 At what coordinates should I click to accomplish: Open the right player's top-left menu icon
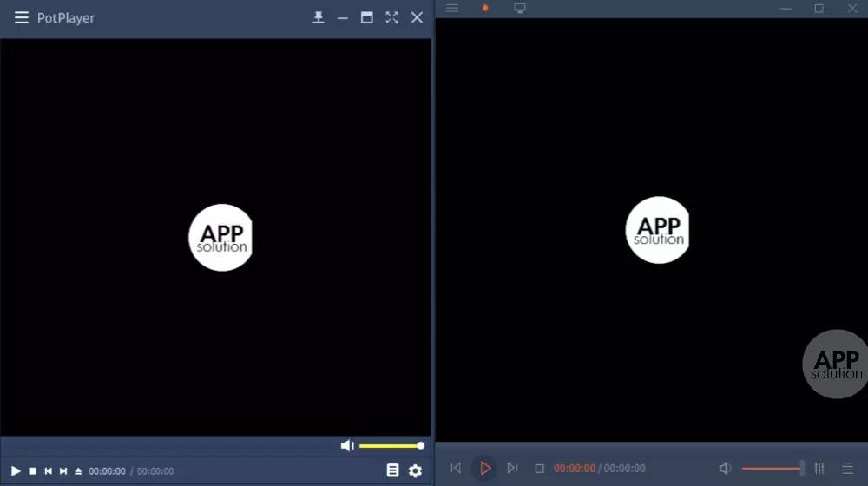click(x=451, y=8)
